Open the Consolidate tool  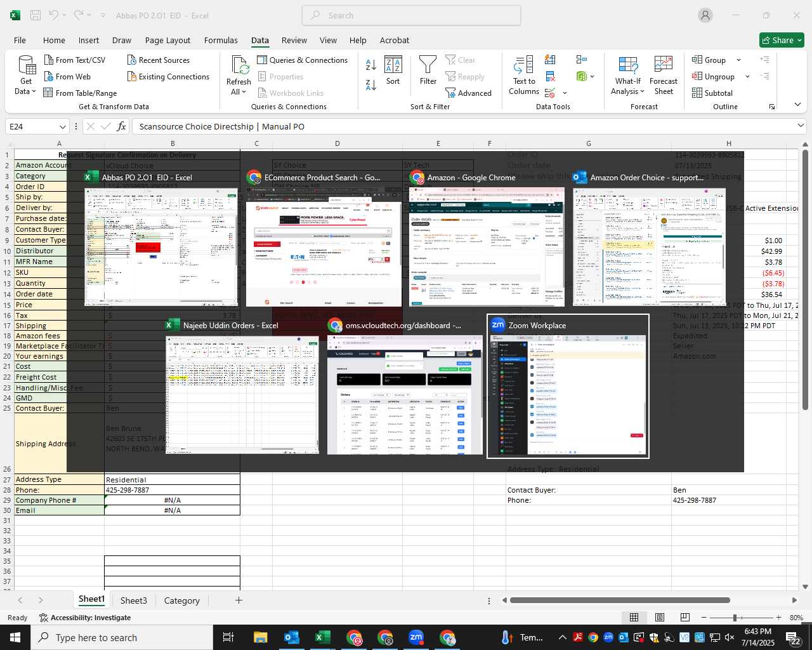point(582,60)
